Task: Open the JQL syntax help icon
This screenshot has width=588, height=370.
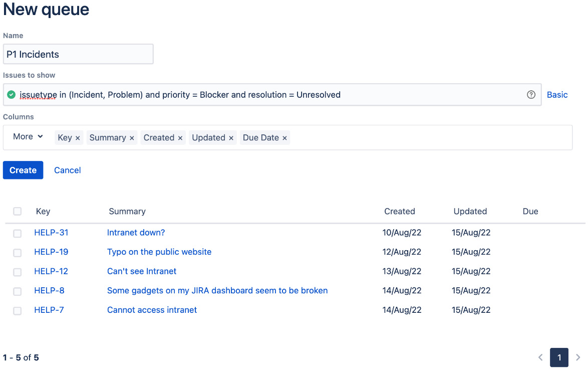Action: [531, 94]
